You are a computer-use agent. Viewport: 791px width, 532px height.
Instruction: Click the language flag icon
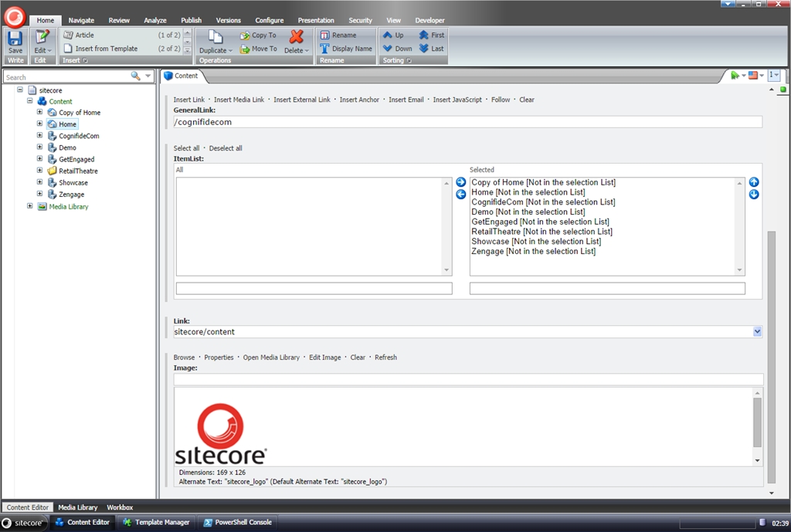pos(752,75)
